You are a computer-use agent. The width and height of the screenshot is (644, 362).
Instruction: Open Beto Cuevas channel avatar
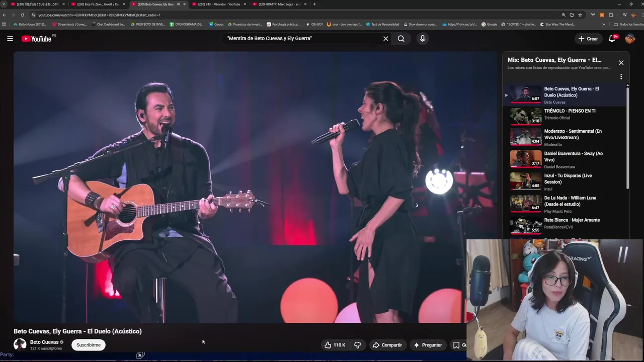pyautogui.click(x=20, y=344)
